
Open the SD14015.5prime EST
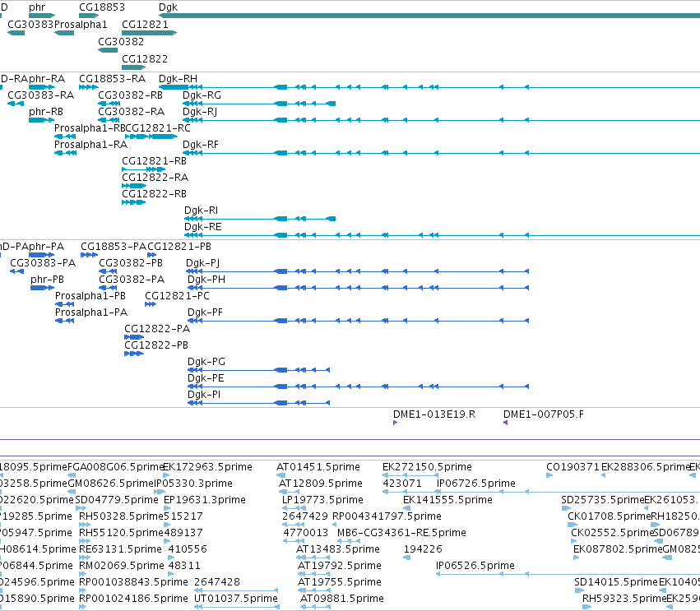click(579, 590)
